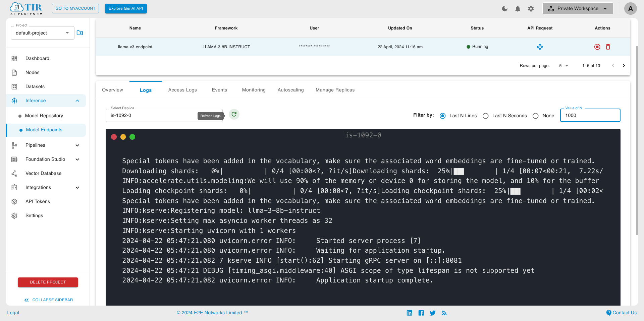Open the default-project dropdown

43,33
